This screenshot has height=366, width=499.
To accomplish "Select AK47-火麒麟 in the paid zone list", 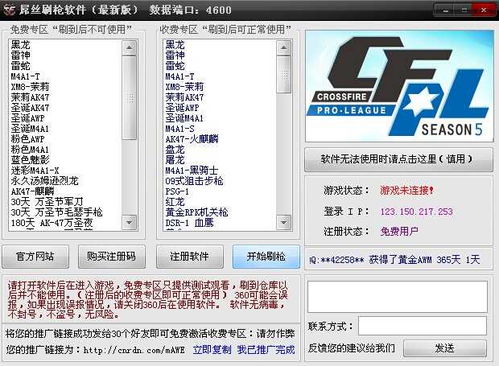I will [x=192, y=139].
